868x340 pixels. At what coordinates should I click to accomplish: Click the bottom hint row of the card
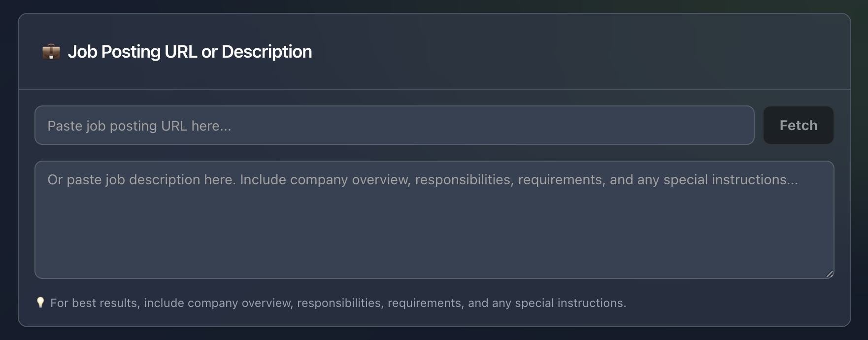[340, 303]
